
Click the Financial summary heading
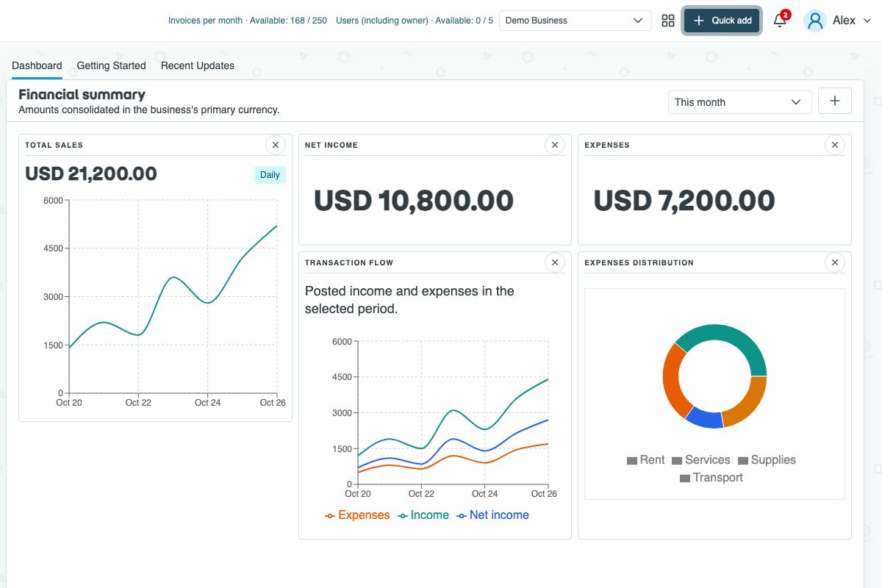pos(82,94)
